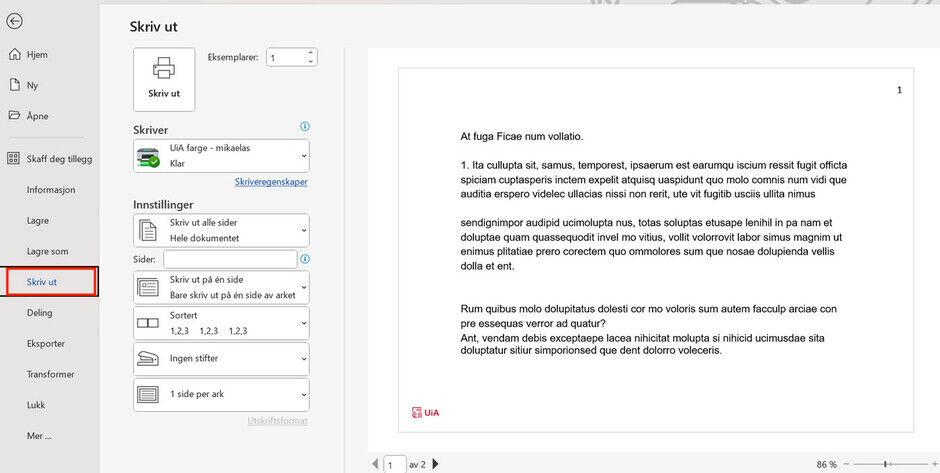Click the UiA logo in the preview
940x473 pixels.
pos(425,412)
